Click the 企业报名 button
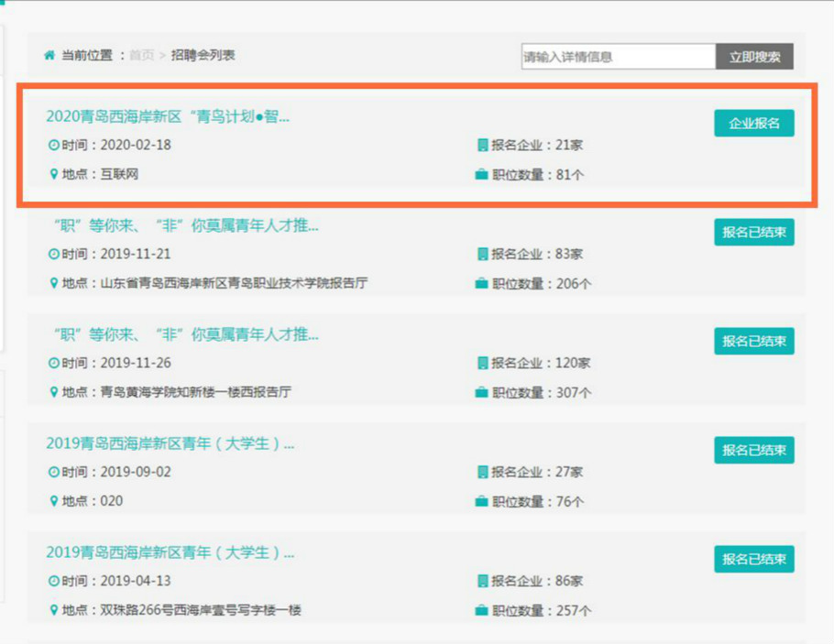 click(x=753, y=123)
